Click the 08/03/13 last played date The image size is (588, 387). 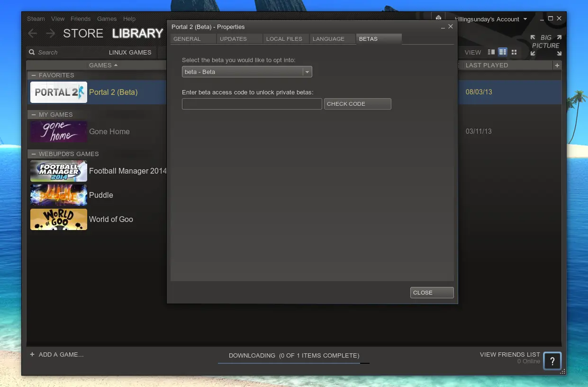(x=479, y=92)
